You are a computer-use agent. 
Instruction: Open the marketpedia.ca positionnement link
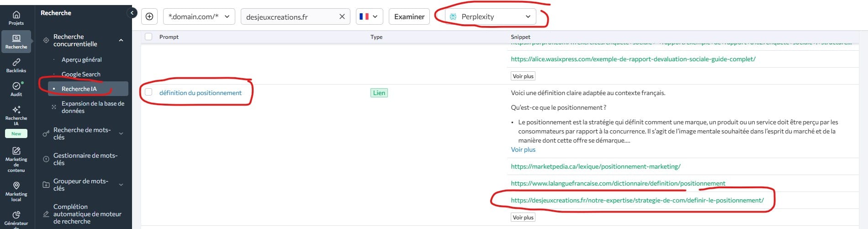pos(595,166)
